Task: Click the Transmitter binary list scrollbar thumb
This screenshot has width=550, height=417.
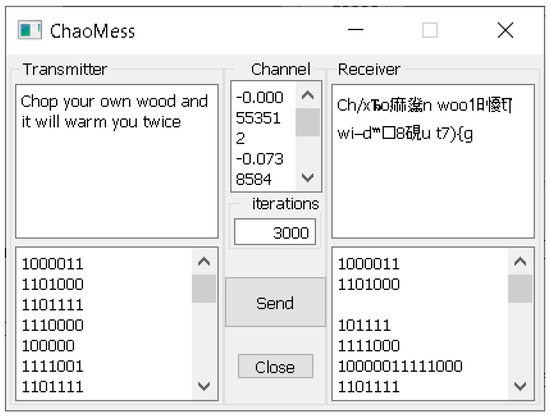Action: 204,289
